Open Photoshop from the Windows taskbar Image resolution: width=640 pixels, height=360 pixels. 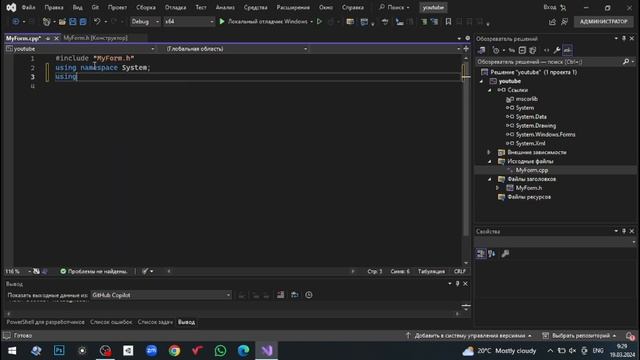59,351
